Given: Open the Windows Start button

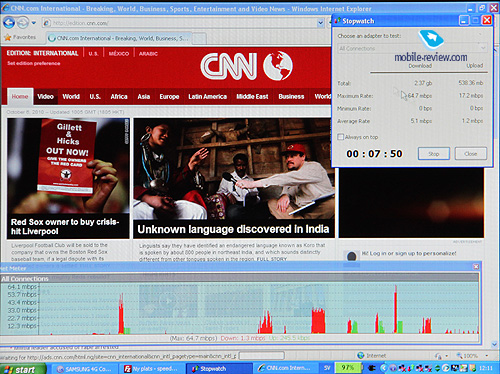Looking at the screenshot, I should tap(22, 369).
